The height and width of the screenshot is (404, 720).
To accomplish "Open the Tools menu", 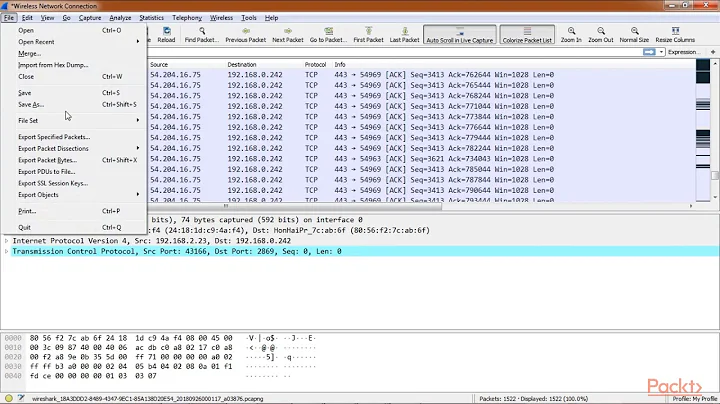I will 249,17.
